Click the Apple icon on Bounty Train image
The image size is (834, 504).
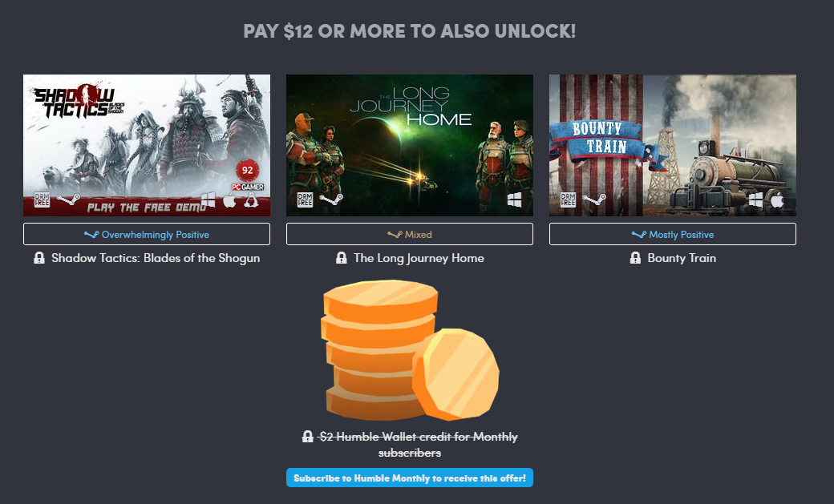pos(777,200)
